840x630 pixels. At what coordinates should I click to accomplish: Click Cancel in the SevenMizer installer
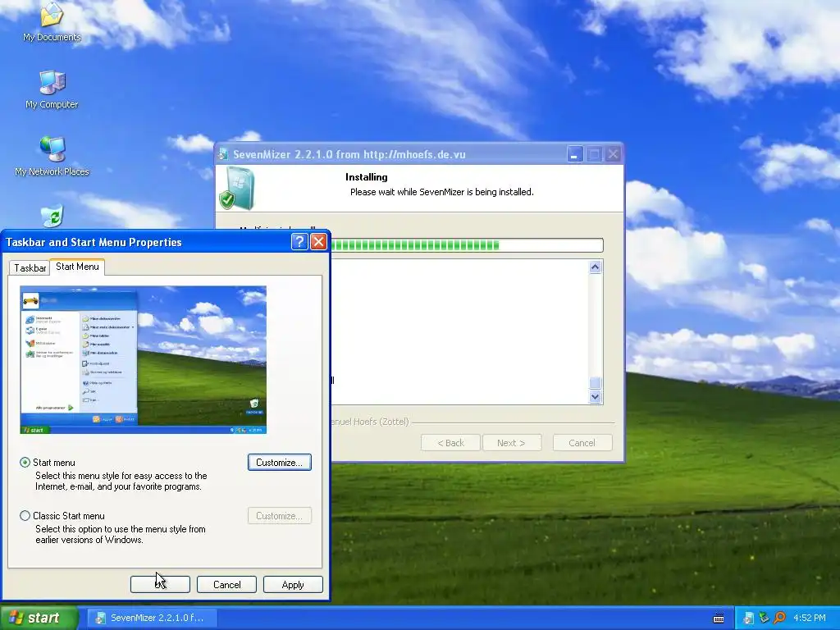click(x=582, y=443)
